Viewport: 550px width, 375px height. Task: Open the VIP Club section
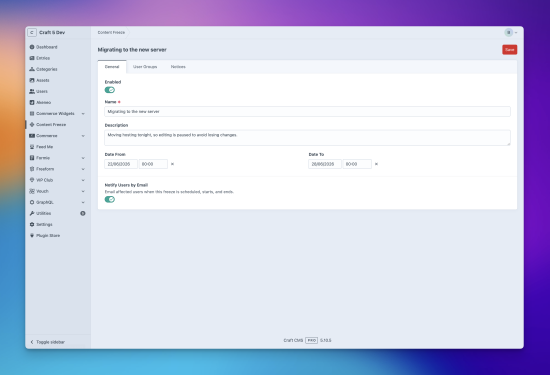pyautogui.click(x=41, y=180)
